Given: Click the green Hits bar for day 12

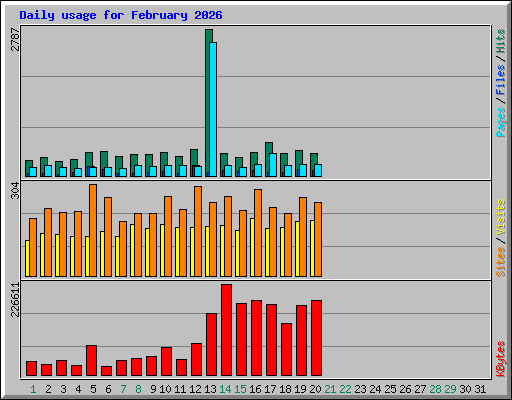Looking at the screenshot, I should point(194,157).
